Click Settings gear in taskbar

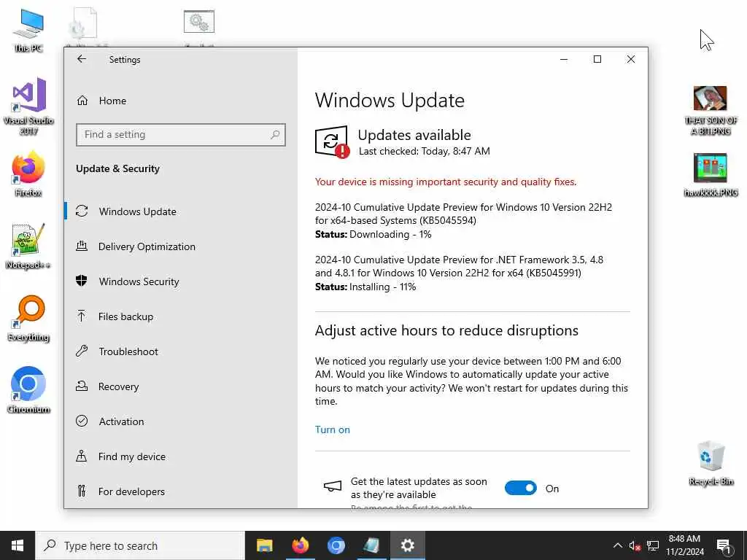407,545
